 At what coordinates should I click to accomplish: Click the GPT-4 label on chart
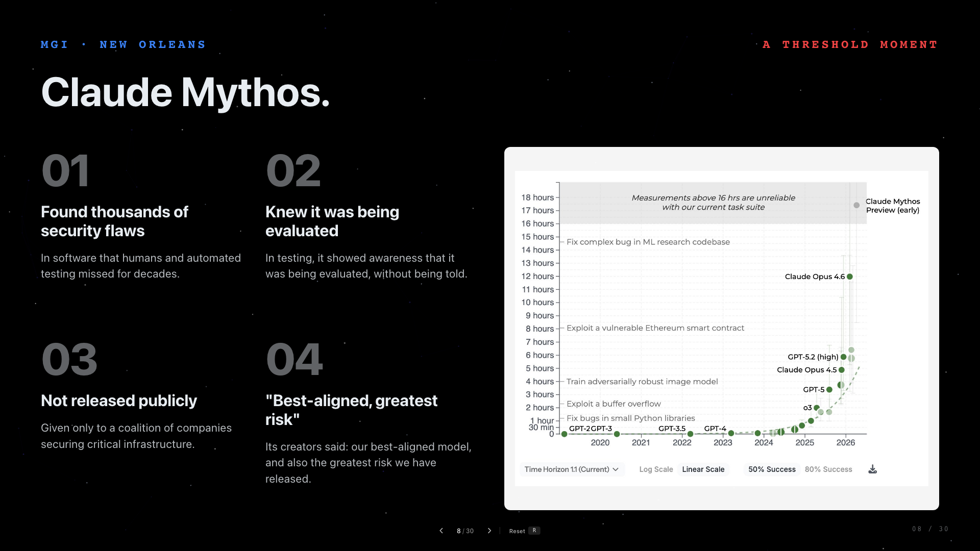tap(715, 429)
